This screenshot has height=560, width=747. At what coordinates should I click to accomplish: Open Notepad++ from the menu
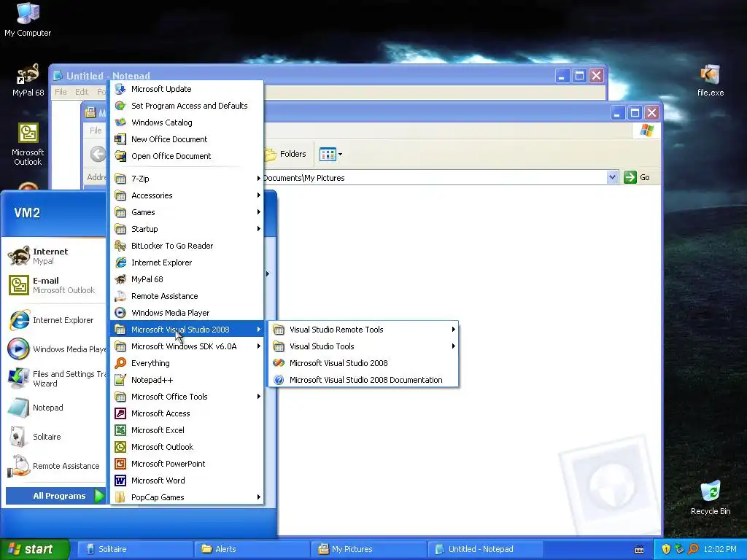187,380
